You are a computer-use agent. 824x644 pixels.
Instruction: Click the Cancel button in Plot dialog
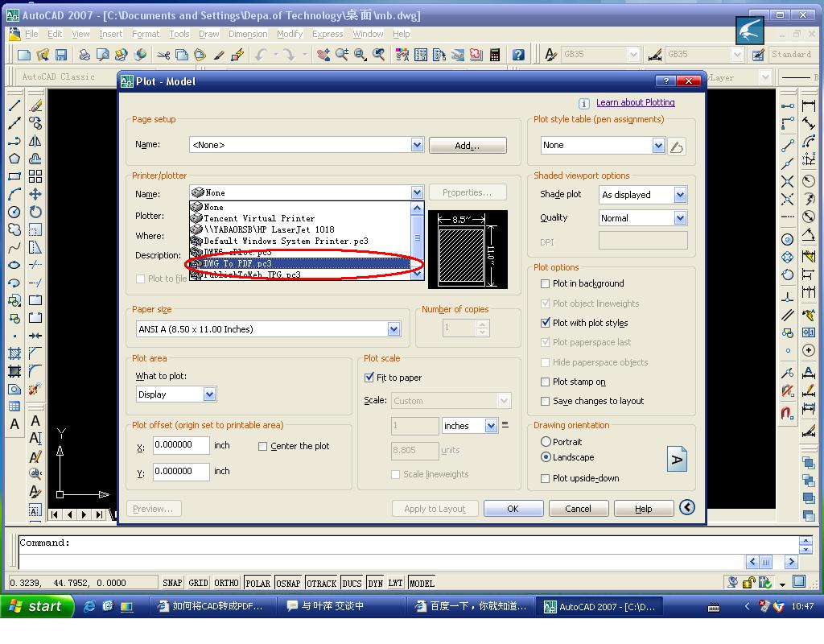[x=578, y=509]
